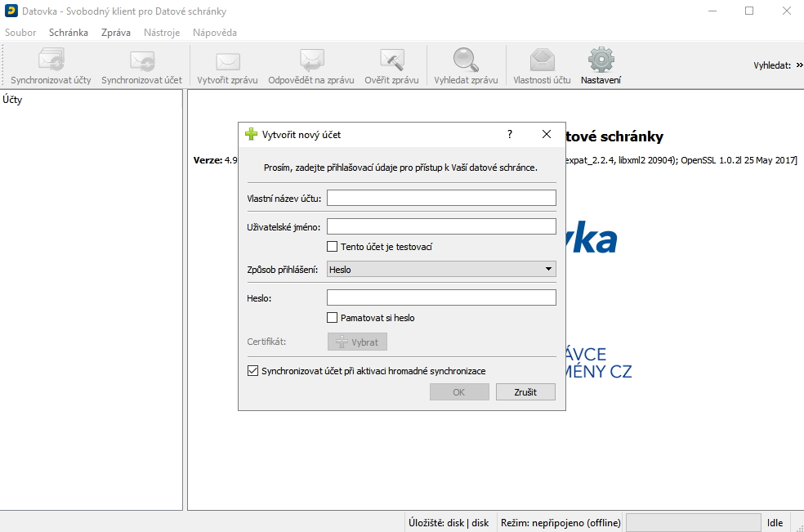Click the Idle status label
The width and height of the screenshot is (804, 532).
coord(775,523)
